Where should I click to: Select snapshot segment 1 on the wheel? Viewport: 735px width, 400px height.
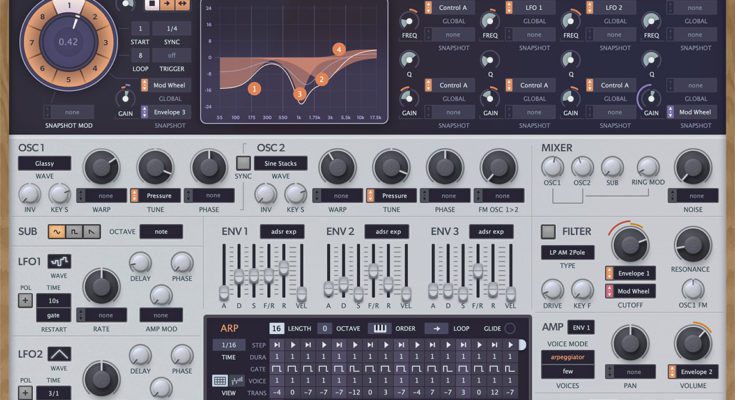(68, 4)
